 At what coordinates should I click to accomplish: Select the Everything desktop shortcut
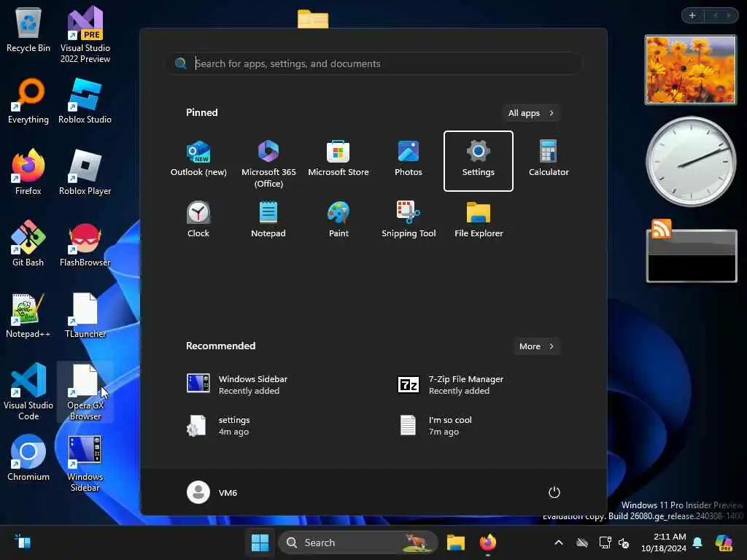pyautogui.click(x=28, y=101)
